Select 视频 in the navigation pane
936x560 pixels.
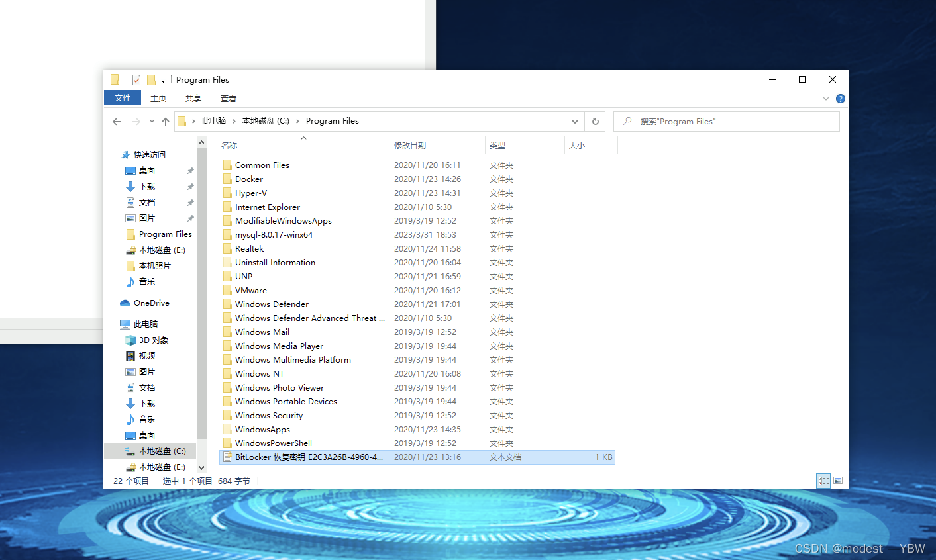tap(147, 355)
